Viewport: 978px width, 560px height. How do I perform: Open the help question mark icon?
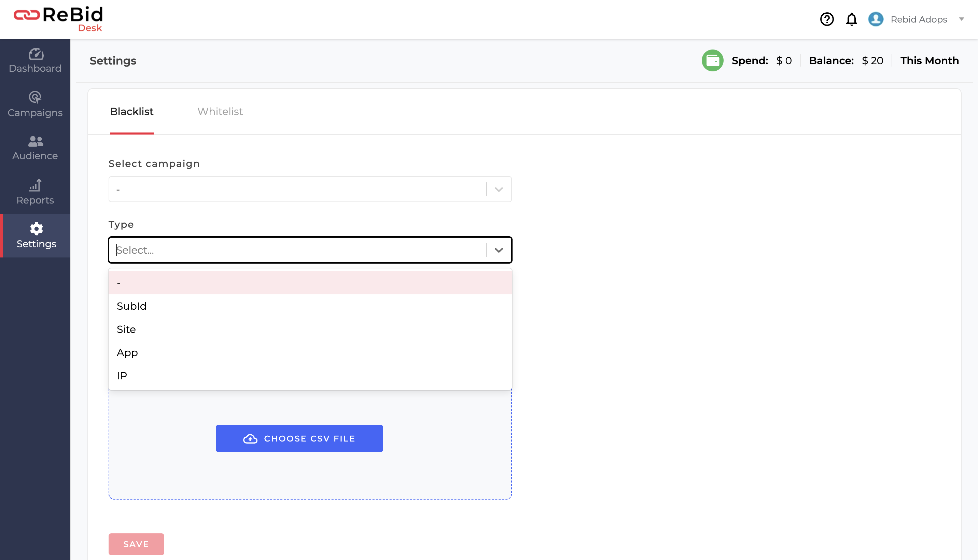(x=827, y=19)
